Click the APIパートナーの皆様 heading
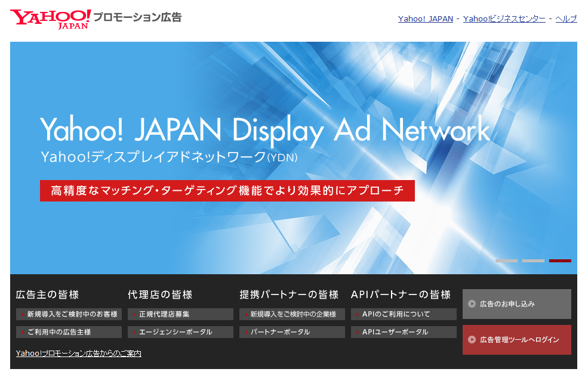Viewport: 588px width, 375px height. 401,295
